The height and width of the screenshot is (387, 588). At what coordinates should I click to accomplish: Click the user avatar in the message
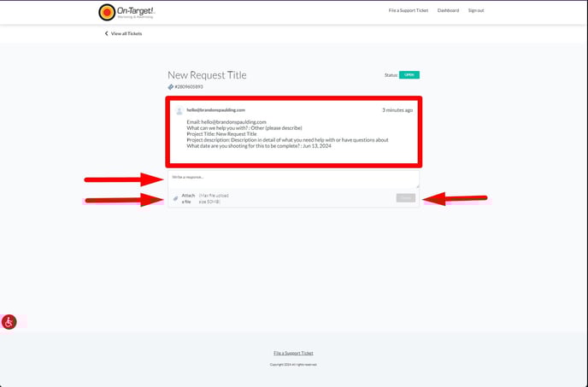(179, 111)
